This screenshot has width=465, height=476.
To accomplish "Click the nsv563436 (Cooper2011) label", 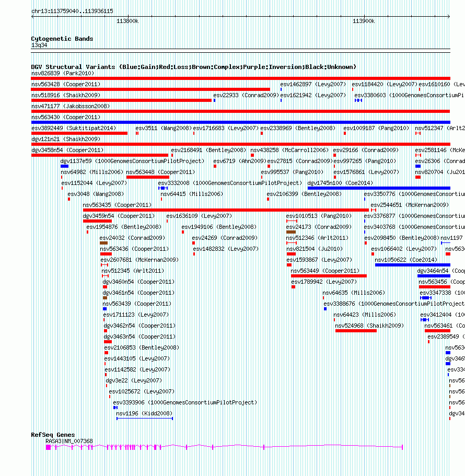I will coord(134,249).
